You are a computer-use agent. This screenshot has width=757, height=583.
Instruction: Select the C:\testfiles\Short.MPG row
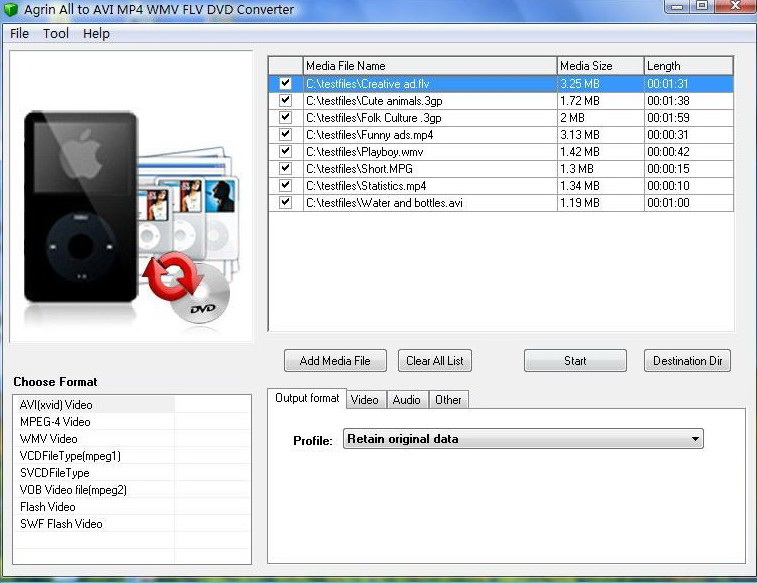point(501,168)
